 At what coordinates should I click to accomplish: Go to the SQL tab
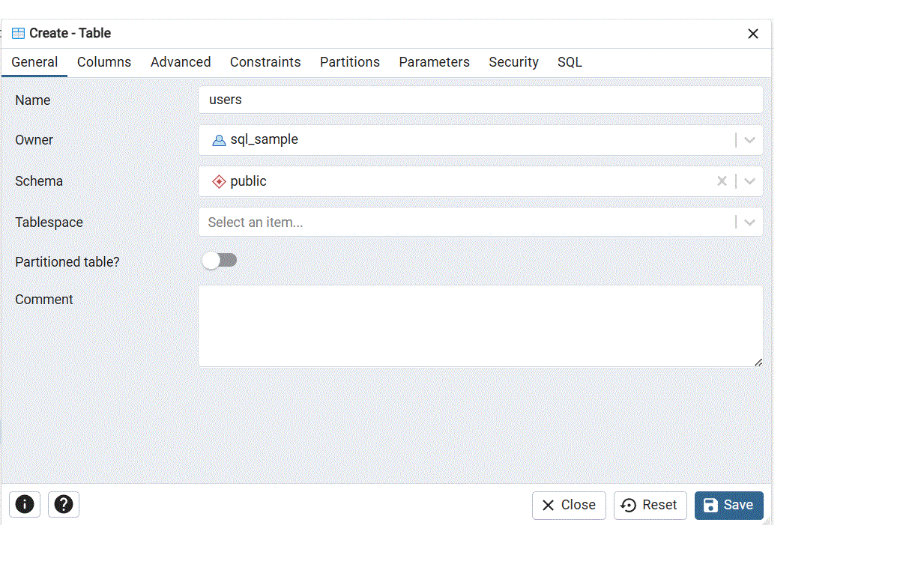point(570,62)
